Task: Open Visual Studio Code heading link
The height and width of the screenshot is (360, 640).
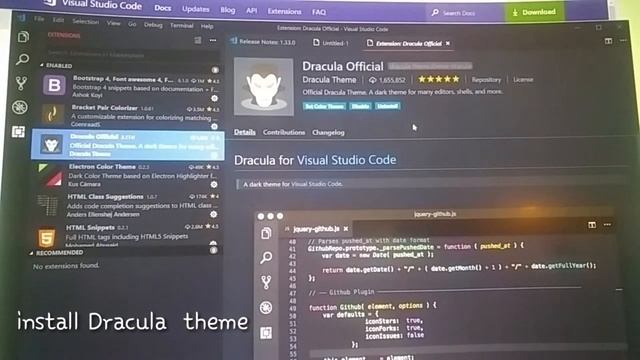Action: pyautogui.click(x=346, y=160)
